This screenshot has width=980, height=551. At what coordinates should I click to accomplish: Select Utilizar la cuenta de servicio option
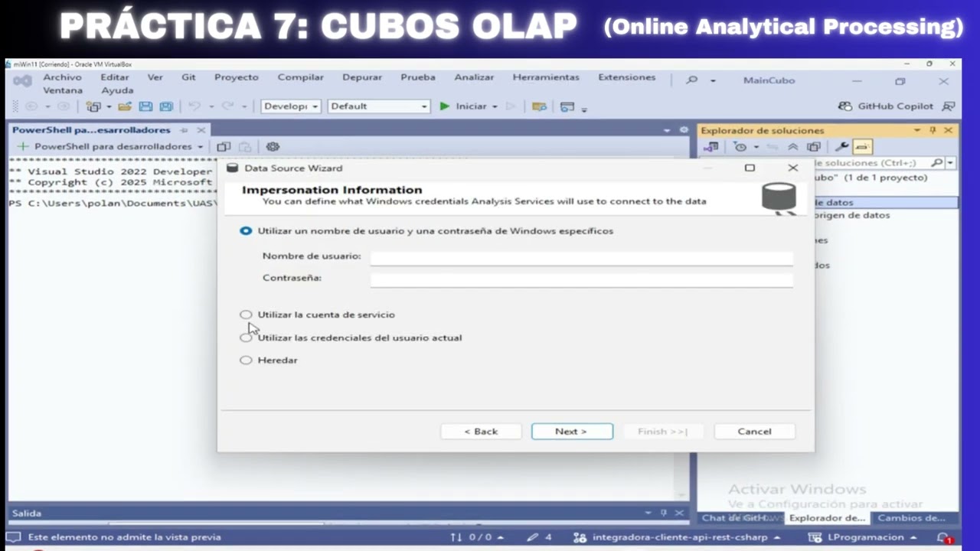(246, 315)
